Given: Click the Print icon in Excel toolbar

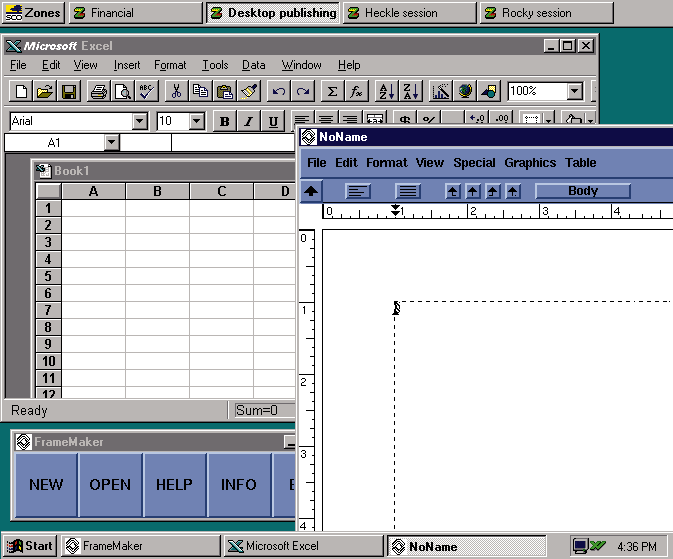Looking at the screenshot, I should tap(99, 91).
